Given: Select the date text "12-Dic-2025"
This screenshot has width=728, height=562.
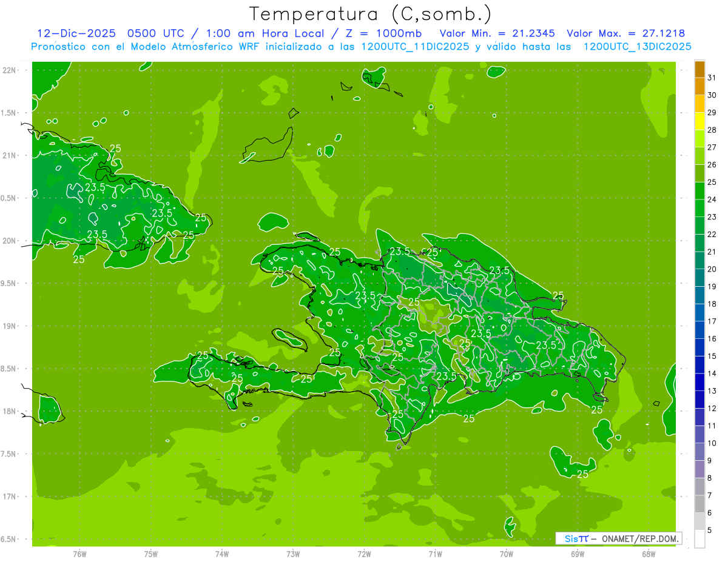Looking at the screenshot, I should point(76,33).
